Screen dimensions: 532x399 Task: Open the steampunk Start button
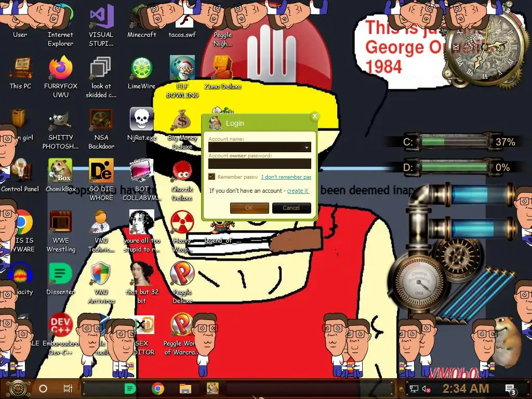click(x=18, y=389)
